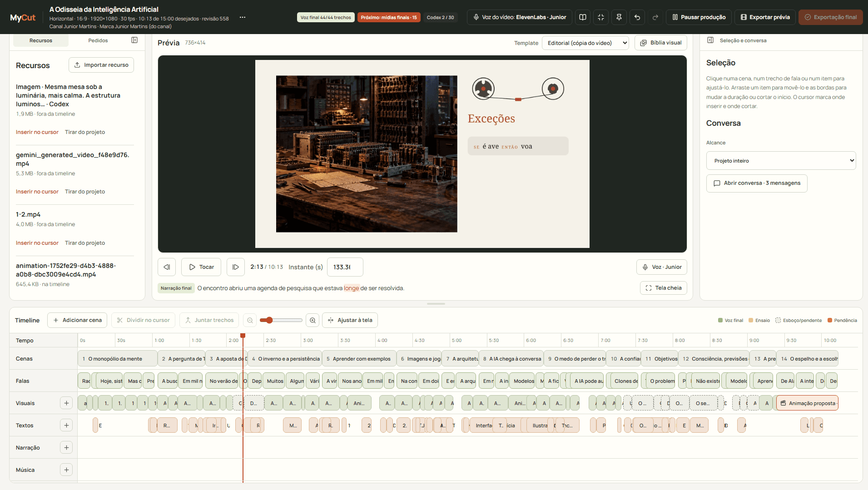
Task: Zoom out the timeline
Action: tap(250, 320)
